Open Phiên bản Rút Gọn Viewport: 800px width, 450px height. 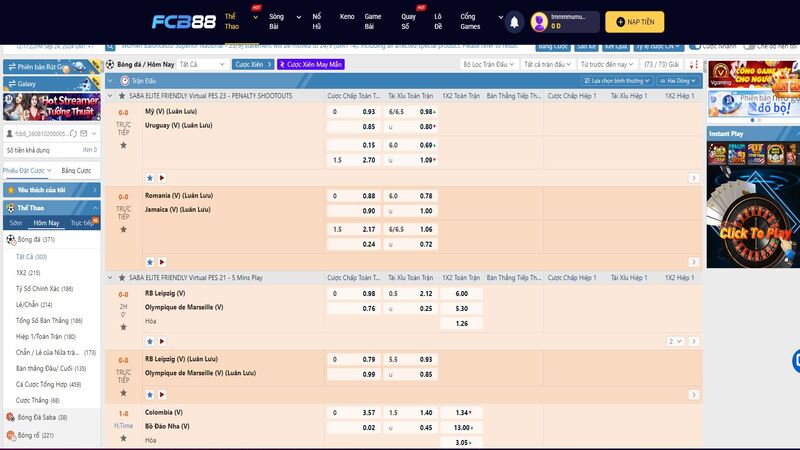pos(52,67)
